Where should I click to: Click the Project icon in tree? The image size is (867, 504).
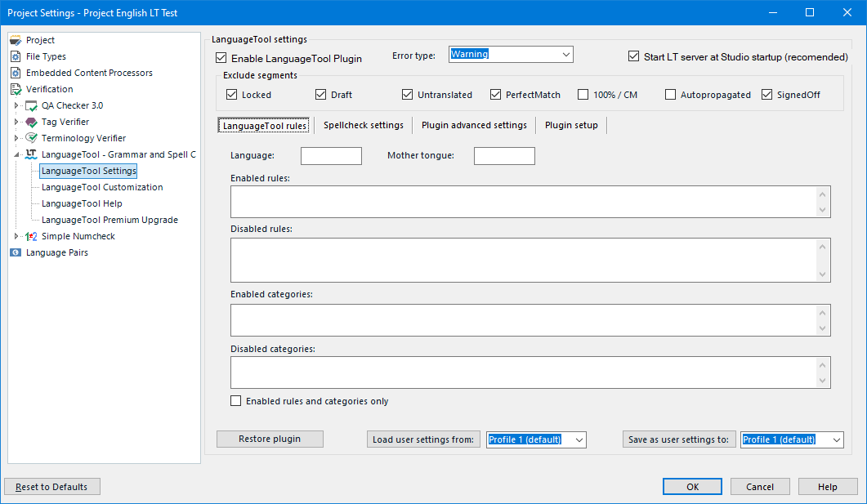16,40
